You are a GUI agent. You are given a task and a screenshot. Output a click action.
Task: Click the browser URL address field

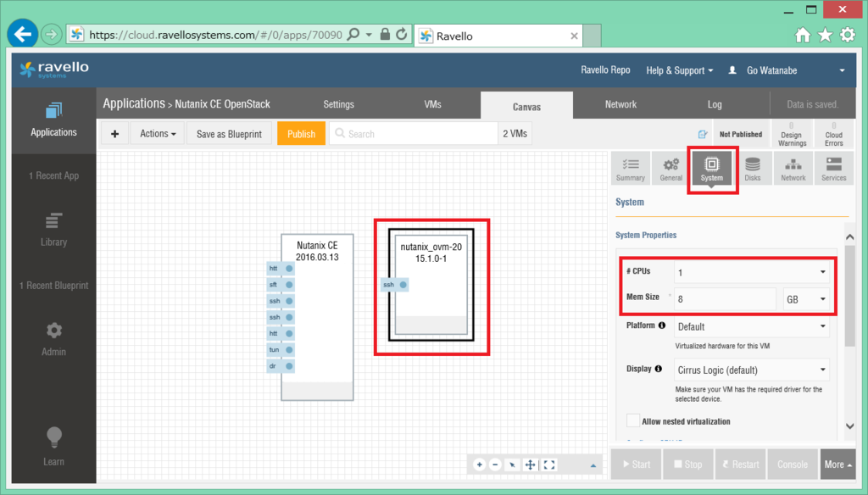(215, 35)
